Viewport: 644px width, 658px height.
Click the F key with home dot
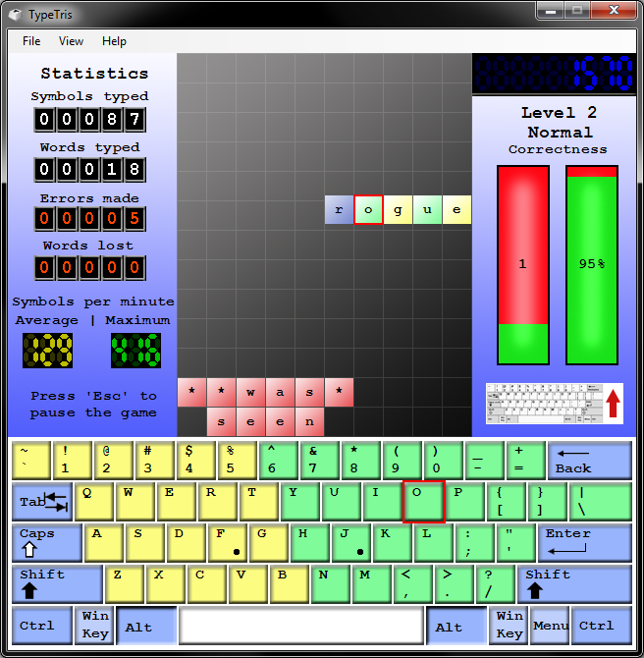pos(228,543)
